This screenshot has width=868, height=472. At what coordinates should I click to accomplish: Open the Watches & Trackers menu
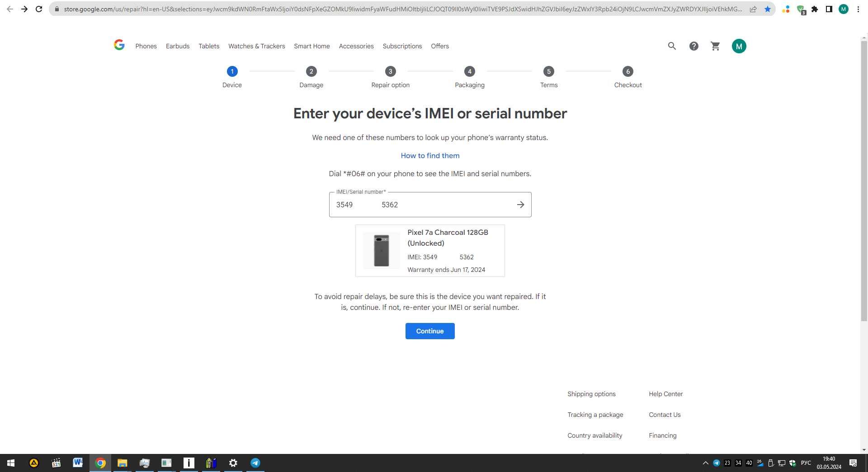[257, 46]
